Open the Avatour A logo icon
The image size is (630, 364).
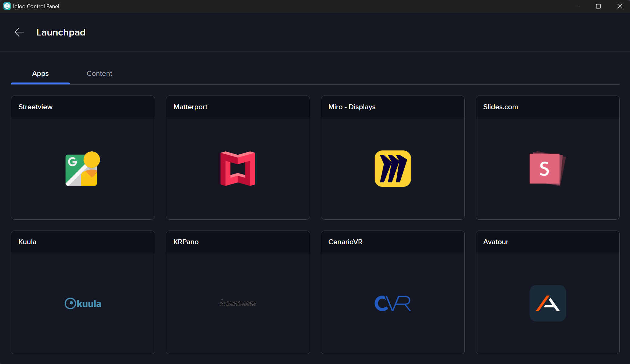click(547, 303)
